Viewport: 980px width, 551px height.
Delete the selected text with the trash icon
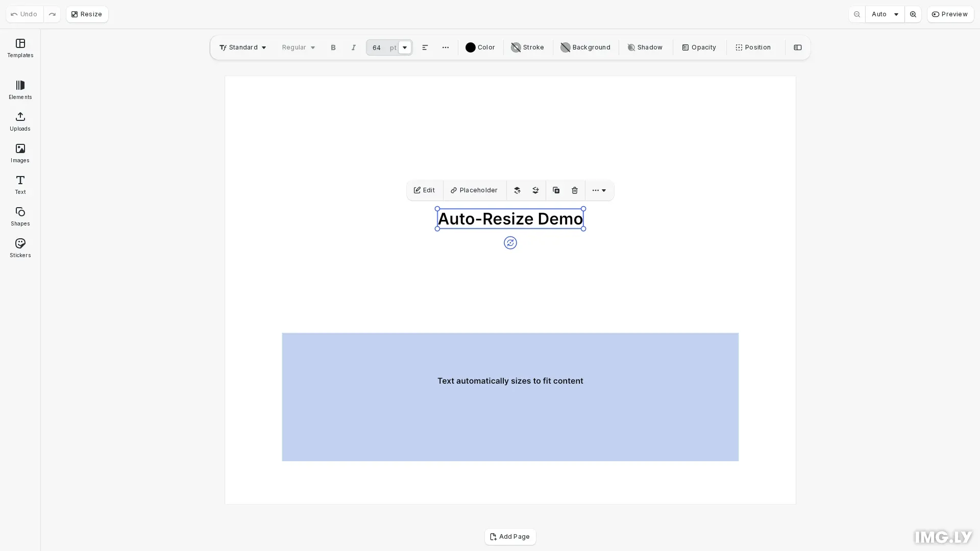point(574,190)
